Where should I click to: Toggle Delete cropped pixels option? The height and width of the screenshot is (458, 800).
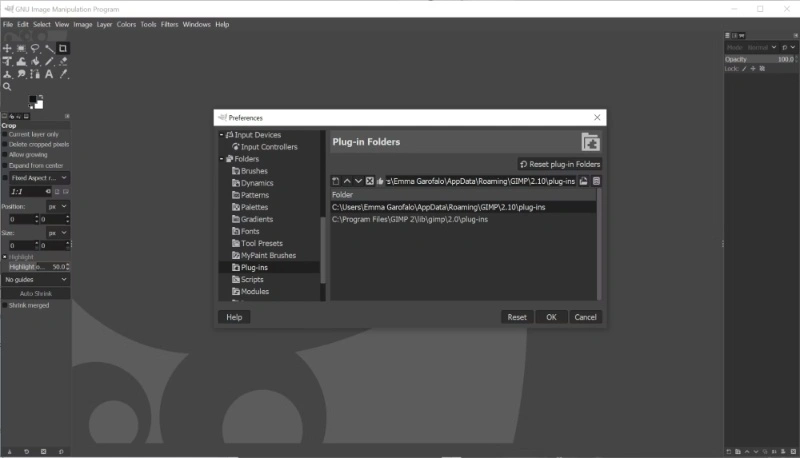pos(5,144)
